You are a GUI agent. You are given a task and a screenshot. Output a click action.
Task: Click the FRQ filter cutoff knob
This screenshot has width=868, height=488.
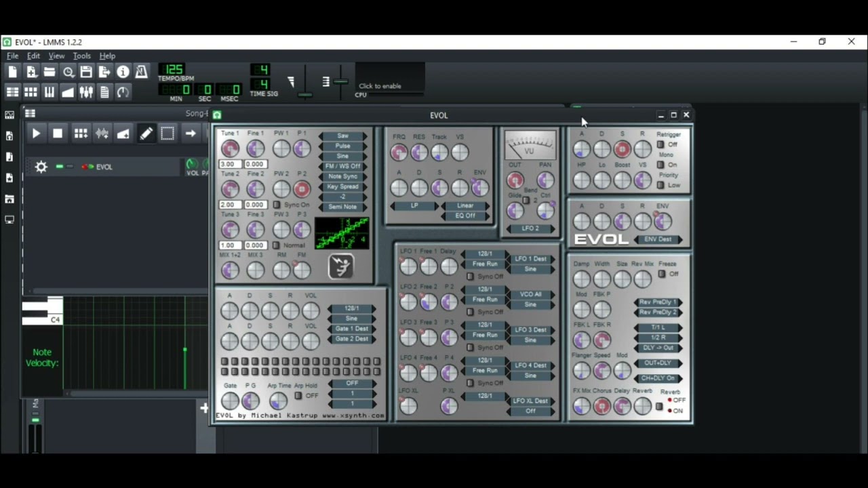[399, 152]
